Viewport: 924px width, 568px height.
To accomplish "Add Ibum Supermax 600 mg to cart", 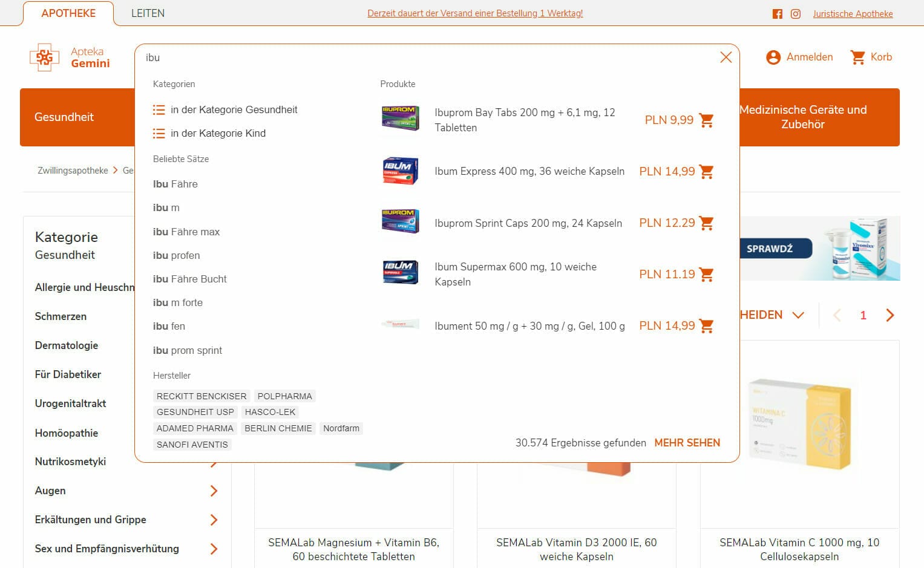I will 706,275.
